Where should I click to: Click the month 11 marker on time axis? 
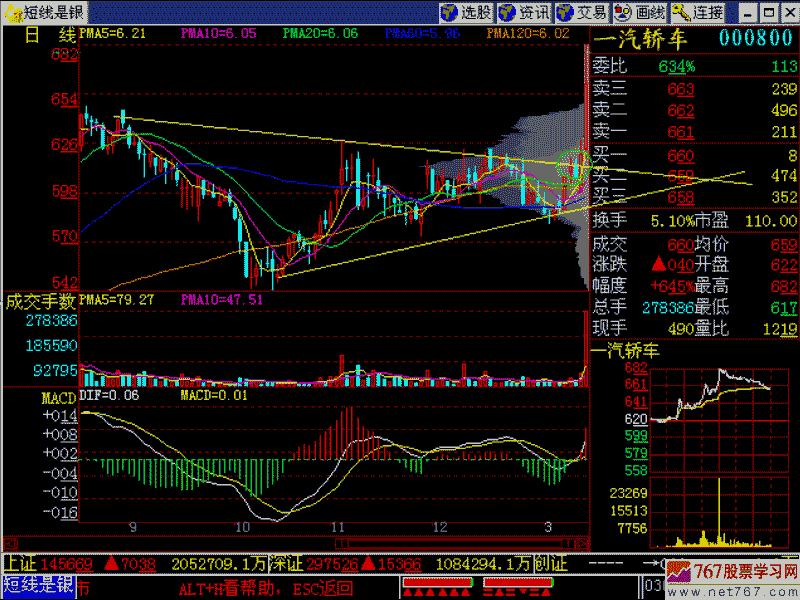338,526
